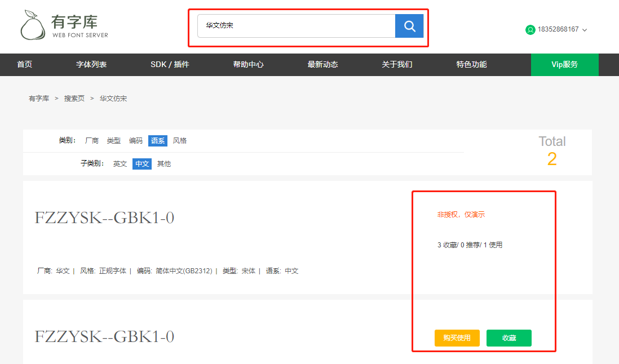
Task: Click the WEB FONT SERVER logo text
Action: 80,35
